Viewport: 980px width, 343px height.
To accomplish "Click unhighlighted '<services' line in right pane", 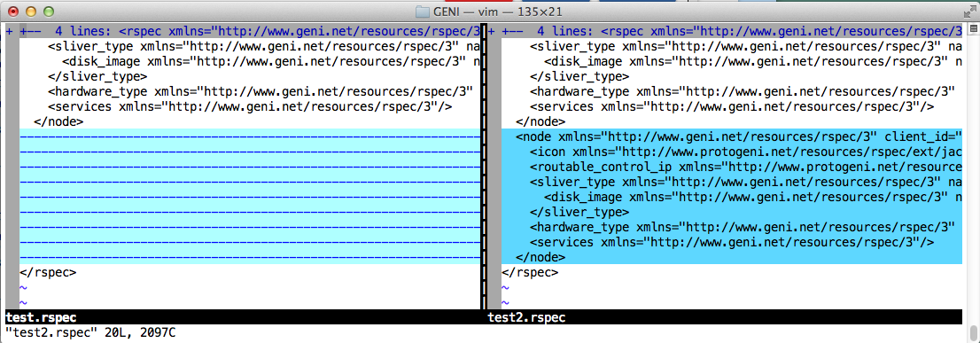I will click(x=732, y=106).
